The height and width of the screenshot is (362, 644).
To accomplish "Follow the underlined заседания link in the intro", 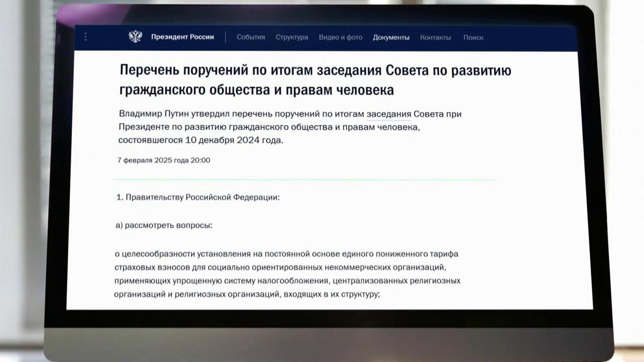I will click(389, 114).
